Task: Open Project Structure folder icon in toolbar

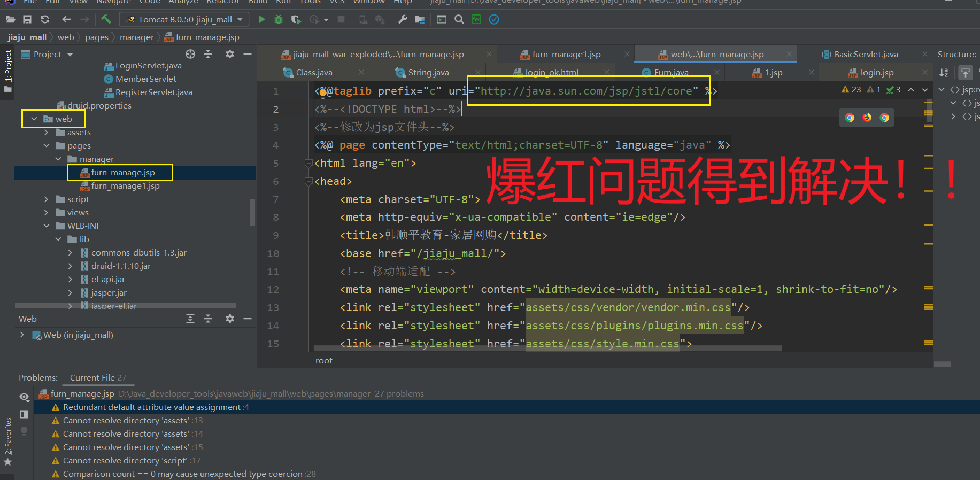Action: (x=420, y=20)
